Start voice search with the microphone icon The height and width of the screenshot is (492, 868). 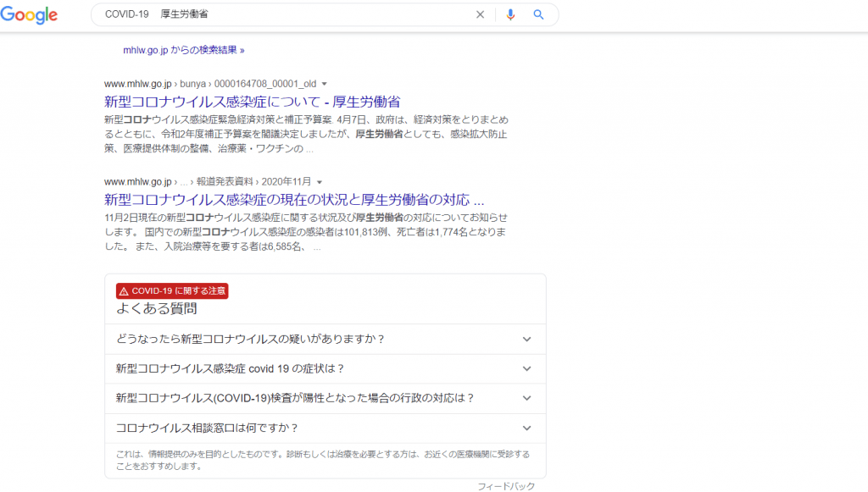pos(510,14)
